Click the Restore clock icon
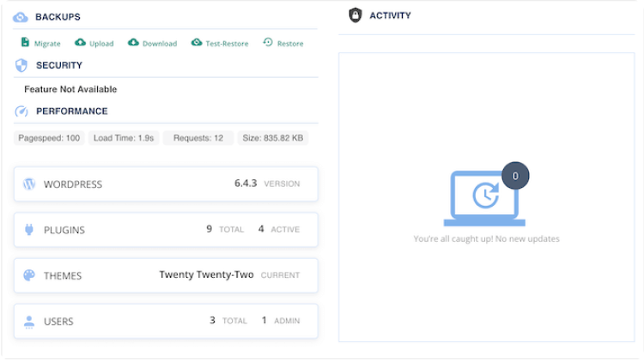This screenshot has height=361, width=644. 268,42
